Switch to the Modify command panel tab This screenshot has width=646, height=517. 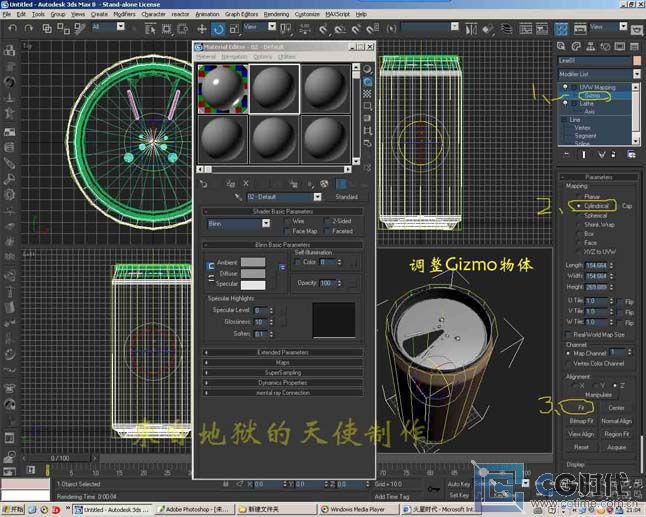576,46
